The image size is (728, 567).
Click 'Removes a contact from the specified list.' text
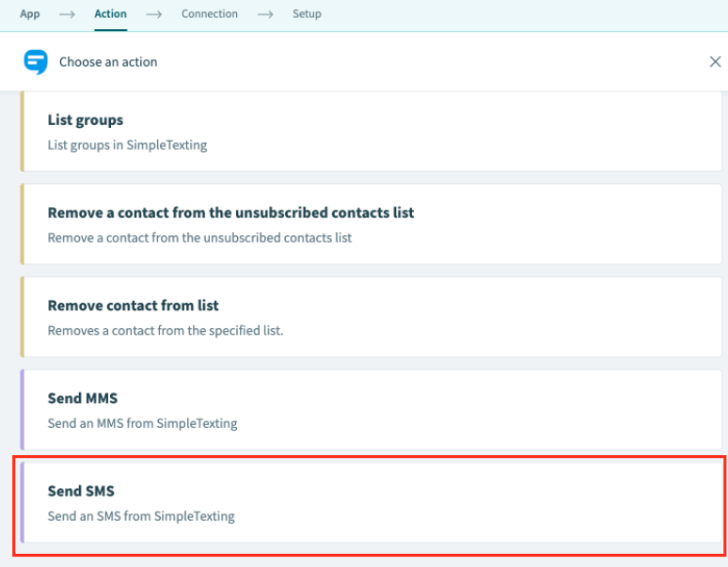[x=166, y=330]
